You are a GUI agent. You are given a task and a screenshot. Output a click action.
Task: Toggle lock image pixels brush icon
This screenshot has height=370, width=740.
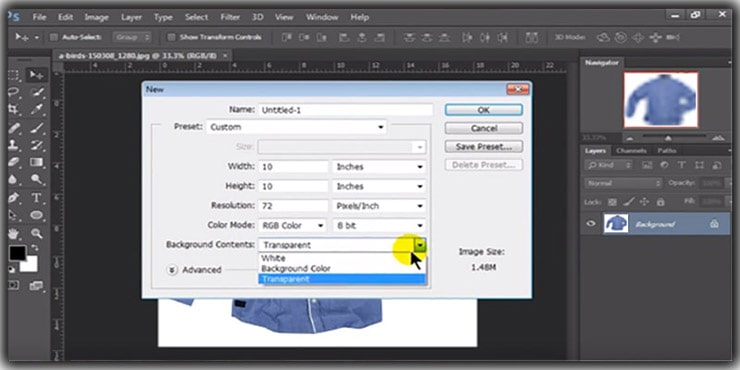click(628, 202)
